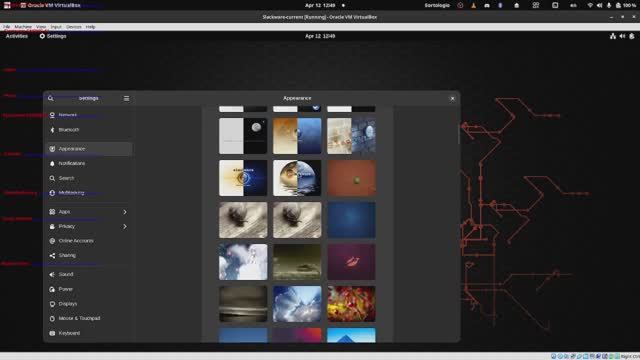The height and width of the screenshot is (360, 640).
Task: Open the Keyboard settings panel
Action: (x=89, y=333)
